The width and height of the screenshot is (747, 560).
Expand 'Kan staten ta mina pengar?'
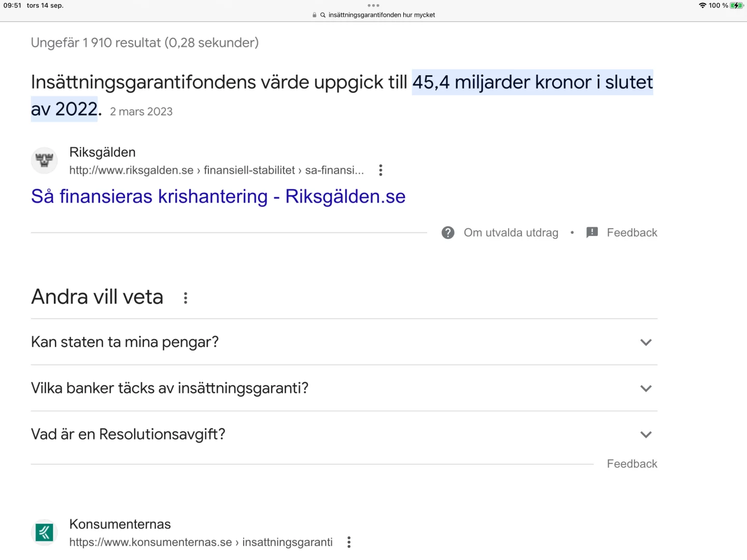(x=646, y=342)
